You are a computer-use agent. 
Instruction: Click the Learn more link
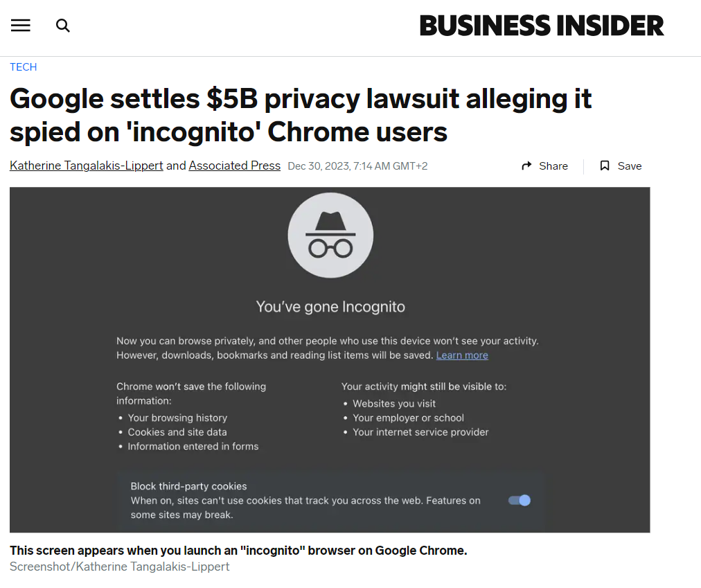click(462, 355)
